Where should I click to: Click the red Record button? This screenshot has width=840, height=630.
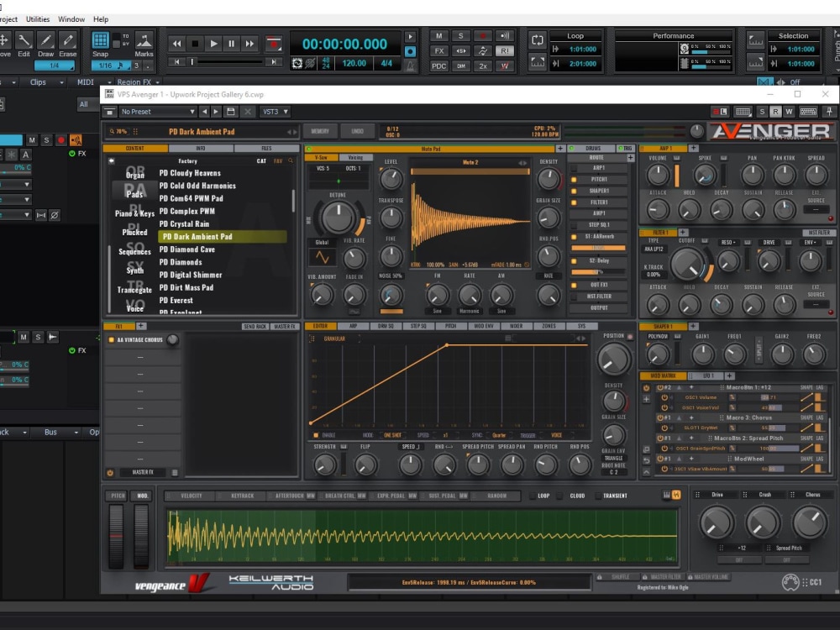point(274,44)
